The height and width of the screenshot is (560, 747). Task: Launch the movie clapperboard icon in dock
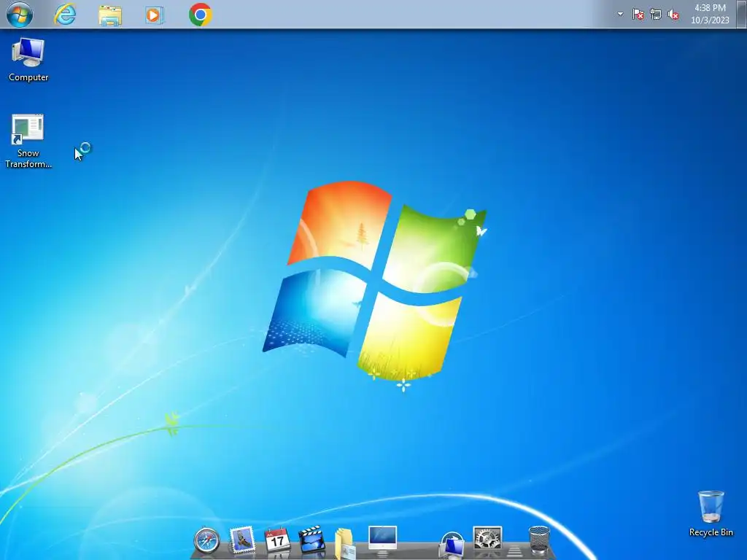coord(312,540)
